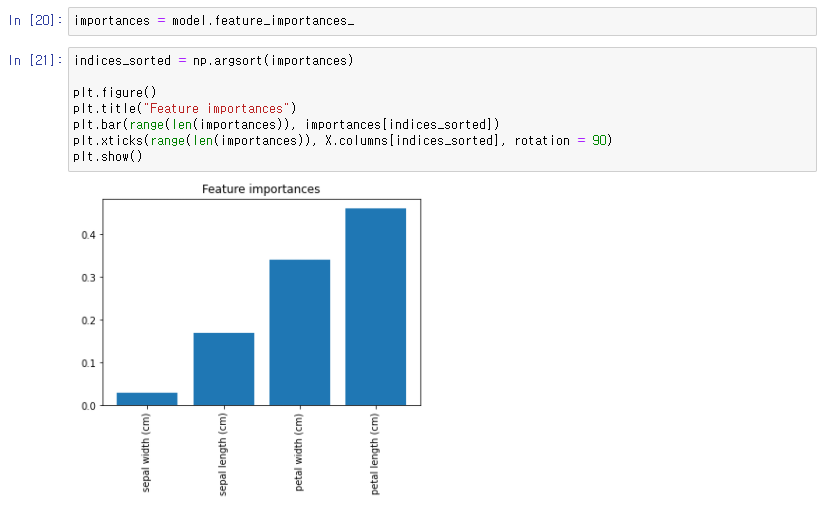Click the 0.4 y-axis tick label
826x509 pixels.
click(88, 235)
